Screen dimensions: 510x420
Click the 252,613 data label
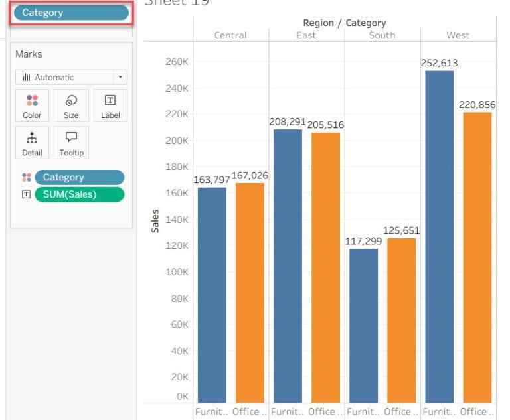(x=440, y=63)
